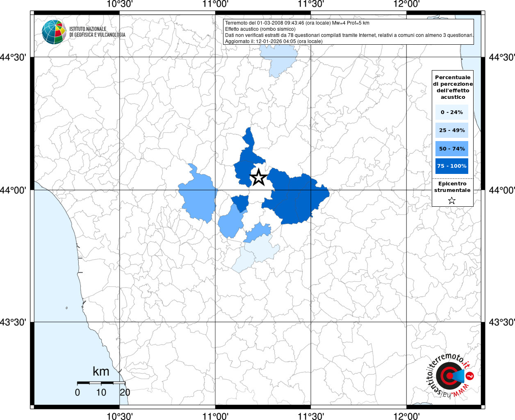Click the bottom axis label 10°30'
This screenshot has height=420, width=515.
pos(119,416)
